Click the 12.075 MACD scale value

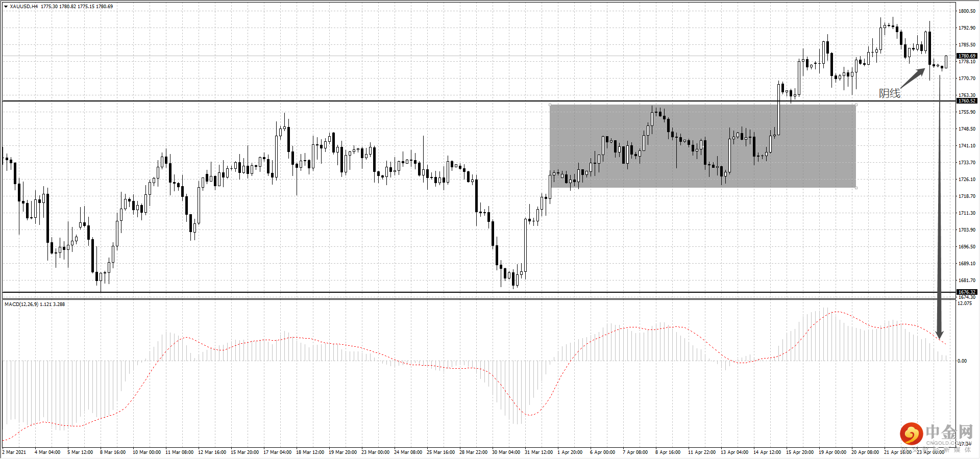coord(965,303)
